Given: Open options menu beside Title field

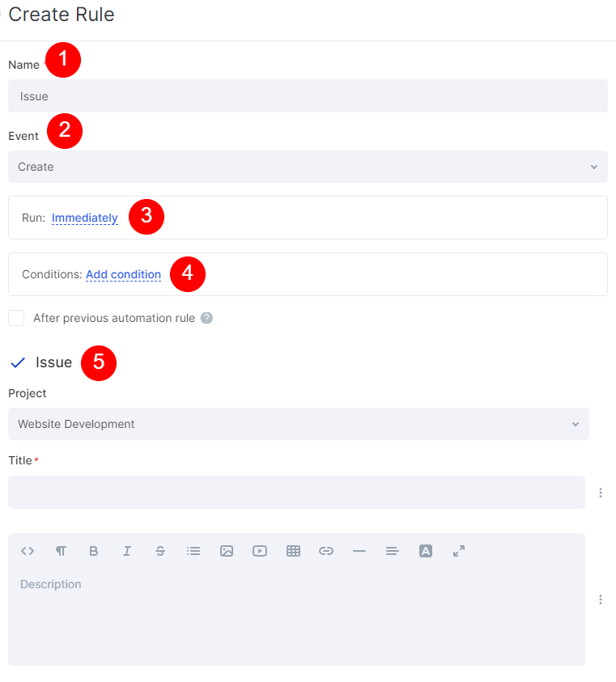Looking at the screenshot, I should coord(601,493).
